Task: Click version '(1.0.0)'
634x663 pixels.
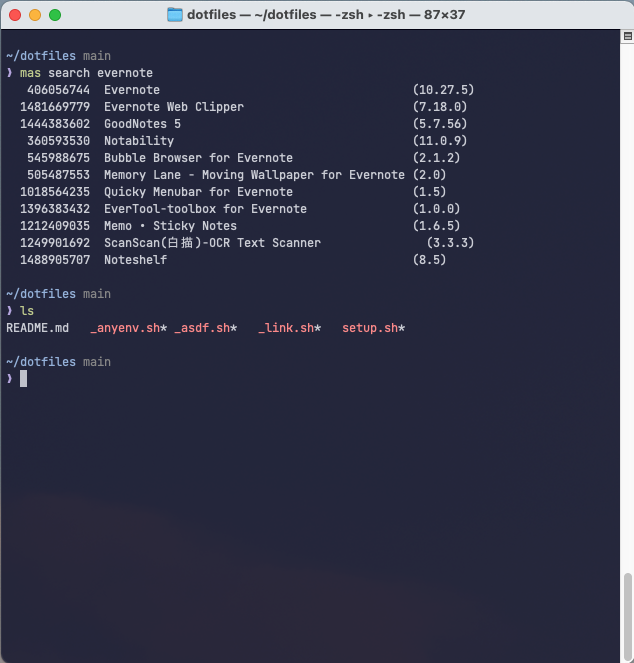Action: pyautogui.click(x=436, y=209)
